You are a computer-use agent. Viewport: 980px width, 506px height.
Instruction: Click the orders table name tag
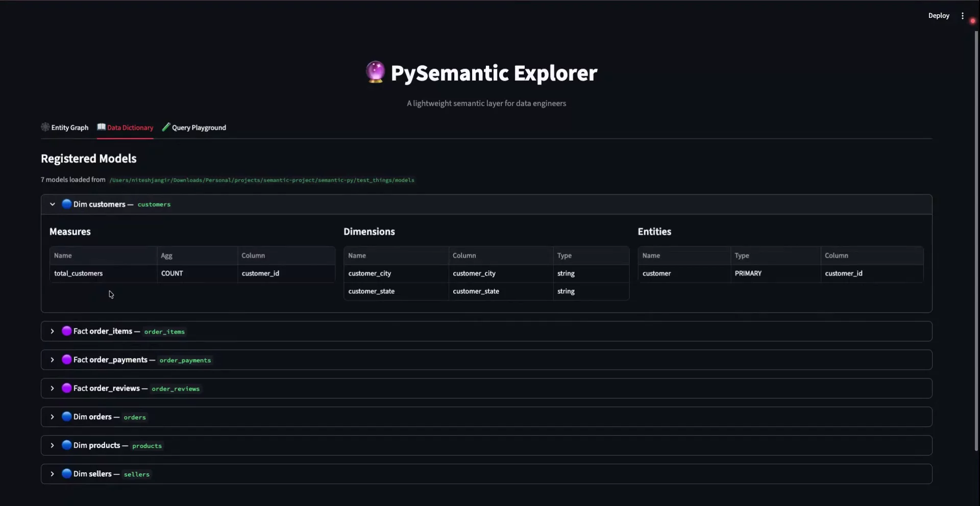point(135,417)
